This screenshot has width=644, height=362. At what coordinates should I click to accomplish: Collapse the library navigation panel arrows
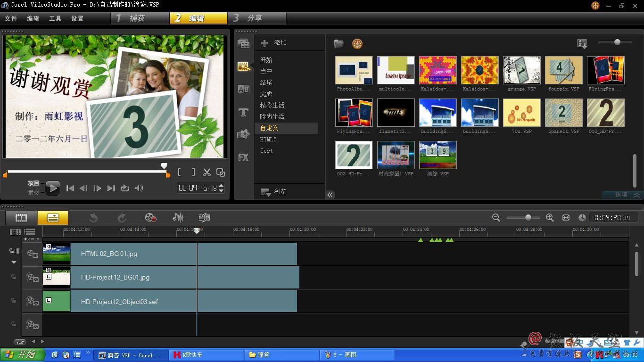330,195
